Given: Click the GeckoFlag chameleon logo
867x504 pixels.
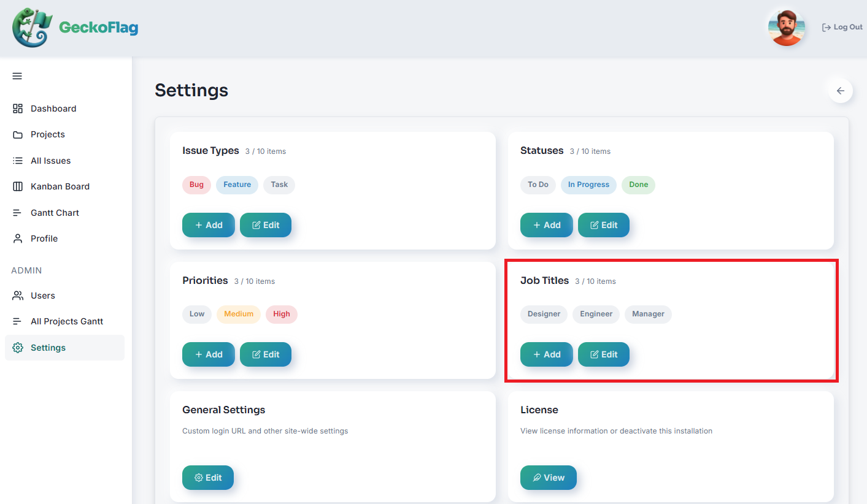Looking at the screenshot, I should pos(32,28).
